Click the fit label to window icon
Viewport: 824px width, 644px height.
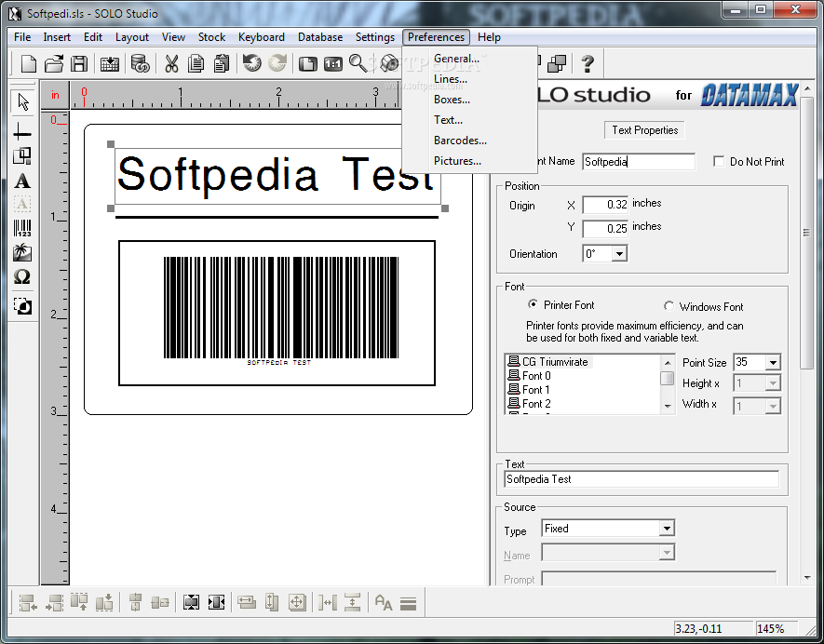pos(308,64)
